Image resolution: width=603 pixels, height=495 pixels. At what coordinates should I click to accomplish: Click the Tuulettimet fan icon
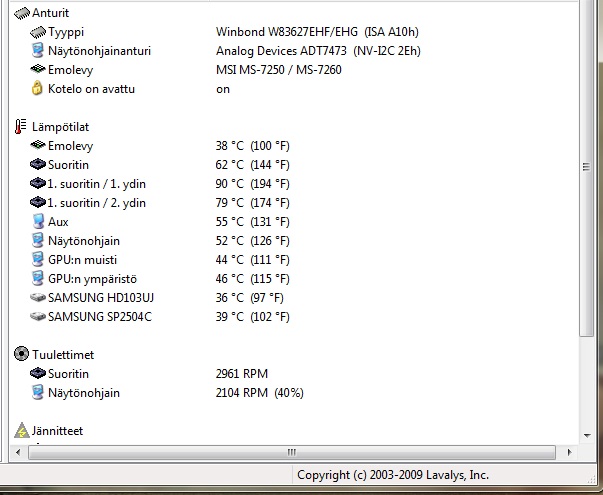point(21,354)
